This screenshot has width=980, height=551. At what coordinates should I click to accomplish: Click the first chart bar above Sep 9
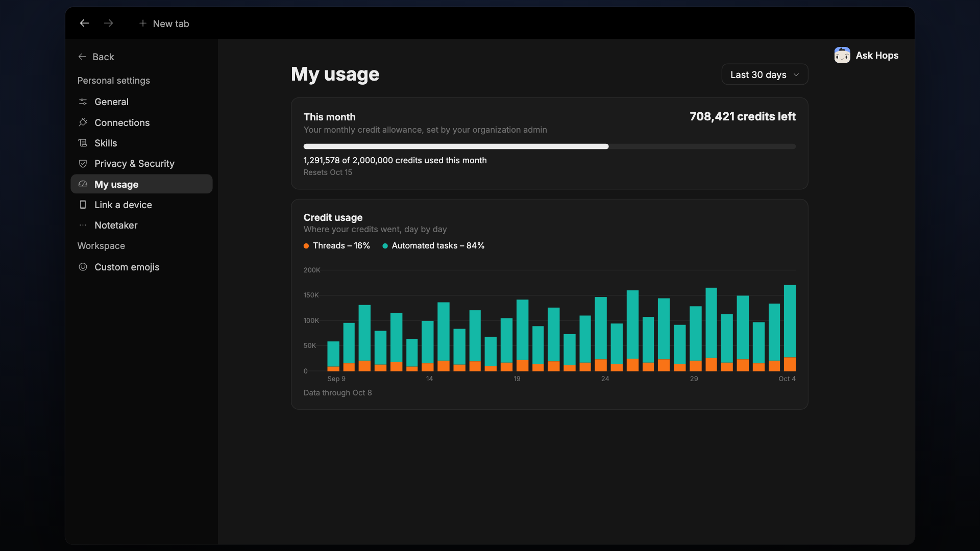333,356
